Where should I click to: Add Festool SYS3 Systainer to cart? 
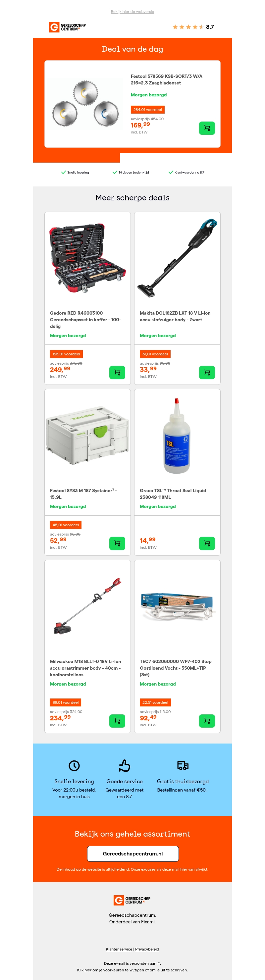pos(117,543)
